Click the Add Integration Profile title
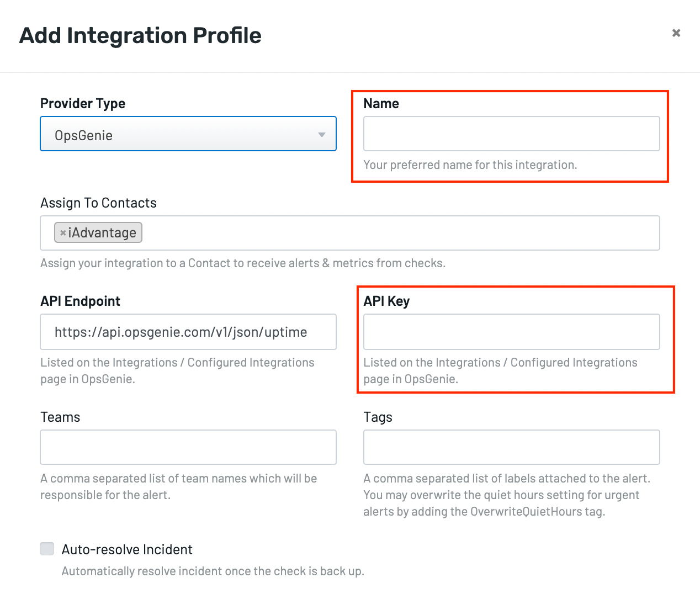This screenshot has width=700, height=615. [140, 35]
